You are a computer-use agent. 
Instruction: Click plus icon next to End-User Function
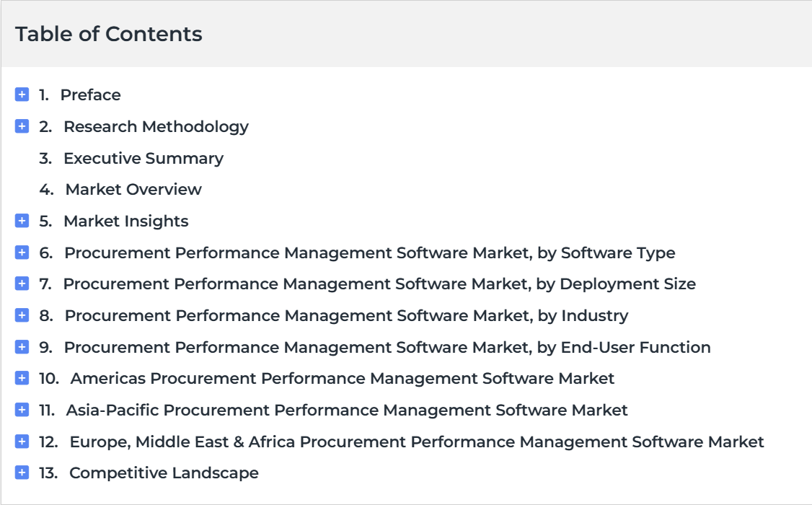click(x=22, y=347)
